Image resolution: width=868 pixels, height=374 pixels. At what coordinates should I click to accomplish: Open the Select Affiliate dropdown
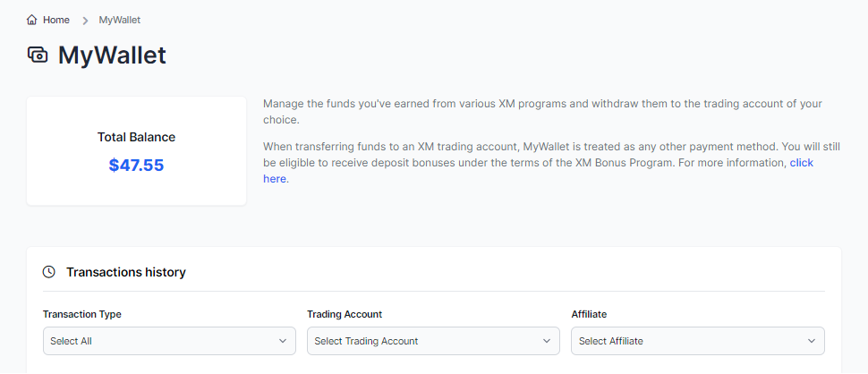tap(689, 341)
